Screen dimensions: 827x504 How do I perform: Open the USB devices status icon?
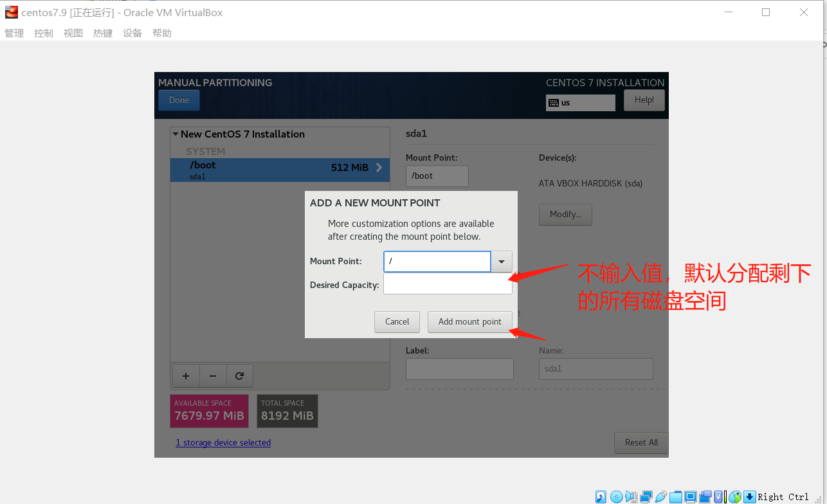pyautogui.click(x=661, y=497)
